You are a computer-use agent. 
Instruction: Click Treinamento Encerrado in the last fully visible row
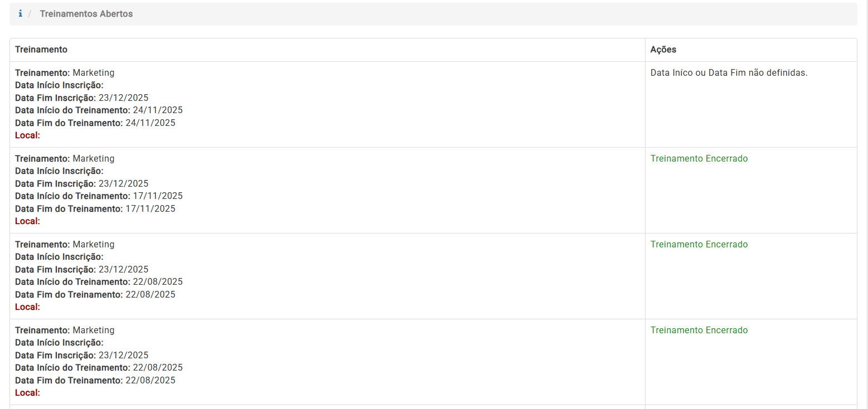[699, 330]
